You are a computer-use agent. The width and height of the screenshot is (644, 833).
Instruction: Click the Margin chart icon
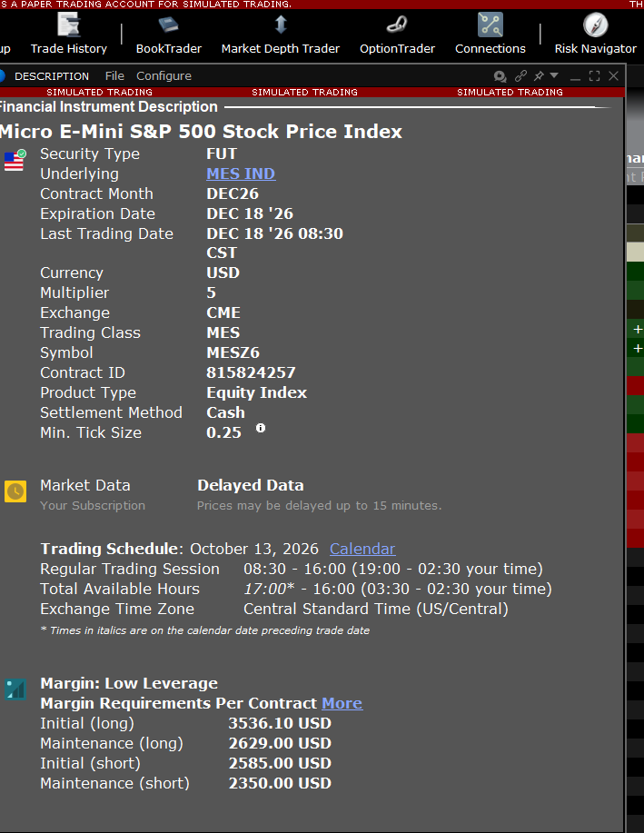coord(15,689)
